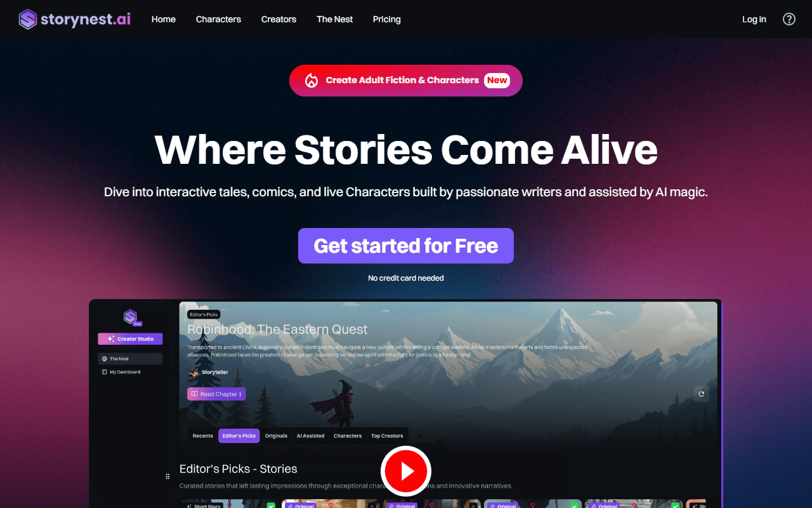The height and width of the screenshot is (508, 812).
Task: Click the flame icon in the adult fiction banner
Action: click(x=311, y=81)
